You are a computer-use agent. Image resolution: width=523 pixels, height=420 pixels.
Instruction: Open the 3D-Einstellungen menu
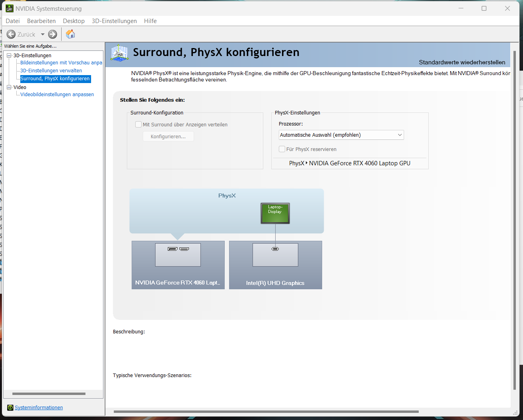tap(114, 21)
